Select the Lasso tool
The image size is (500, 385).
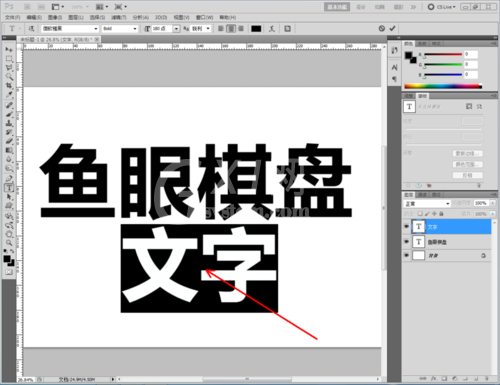(x=9, y=68)
